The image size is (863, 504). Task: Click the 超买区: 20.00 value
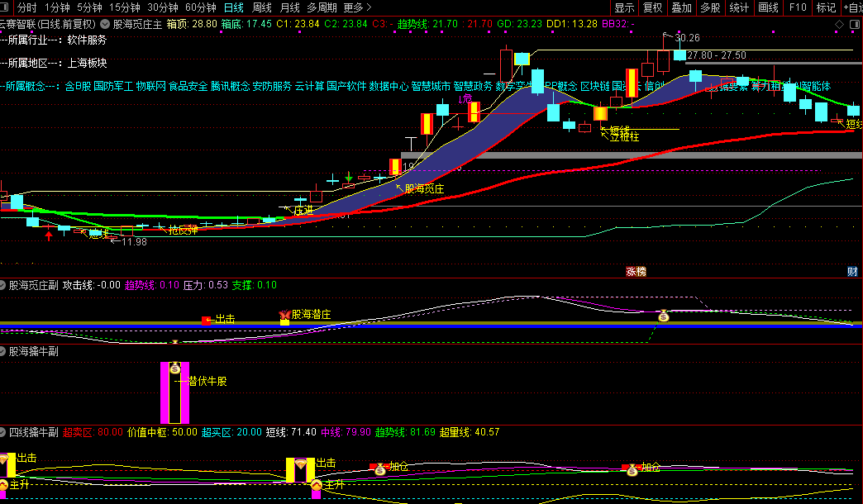pyautogui.click(x=231, y=432)
